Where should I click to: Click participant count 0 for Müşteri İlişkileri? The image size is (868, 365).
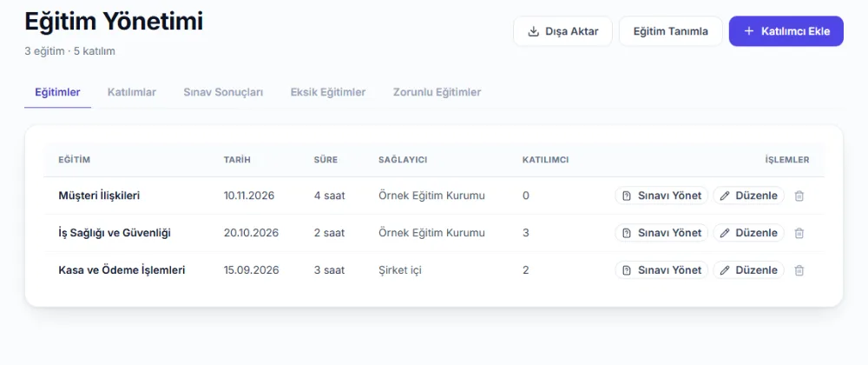(x=526, y=196)
